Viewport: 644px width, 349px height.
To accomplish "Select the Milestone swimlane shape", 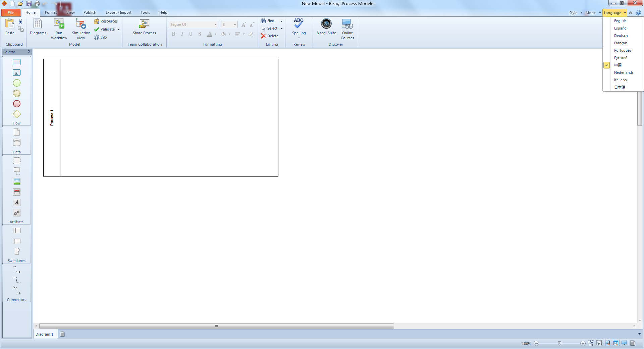I will coord(16,251).
